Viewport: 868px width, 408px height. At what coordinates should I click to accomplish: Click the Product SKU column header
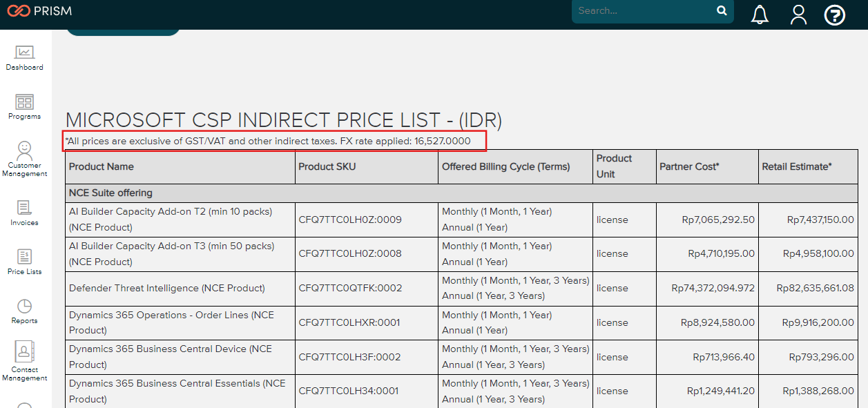(367, 167)
